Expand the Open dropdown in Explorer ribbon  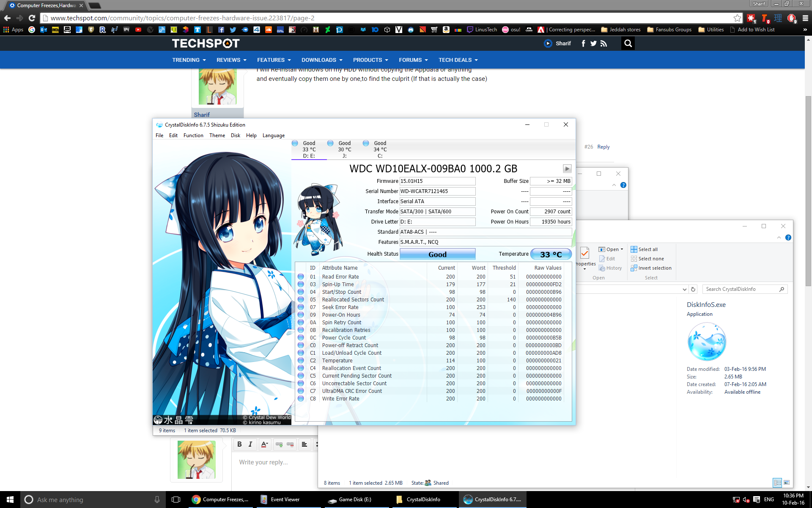pos(622,249)
